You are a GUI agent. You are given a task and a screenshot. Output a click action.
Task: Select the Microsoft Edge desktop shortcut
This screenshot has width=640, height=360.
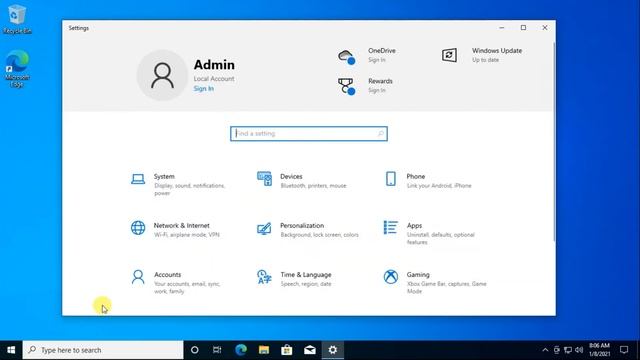coord(17,69)
